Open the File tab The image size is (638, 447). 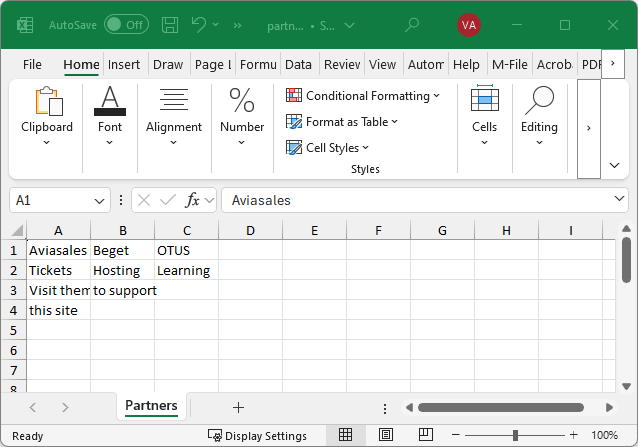coord(32,65)
